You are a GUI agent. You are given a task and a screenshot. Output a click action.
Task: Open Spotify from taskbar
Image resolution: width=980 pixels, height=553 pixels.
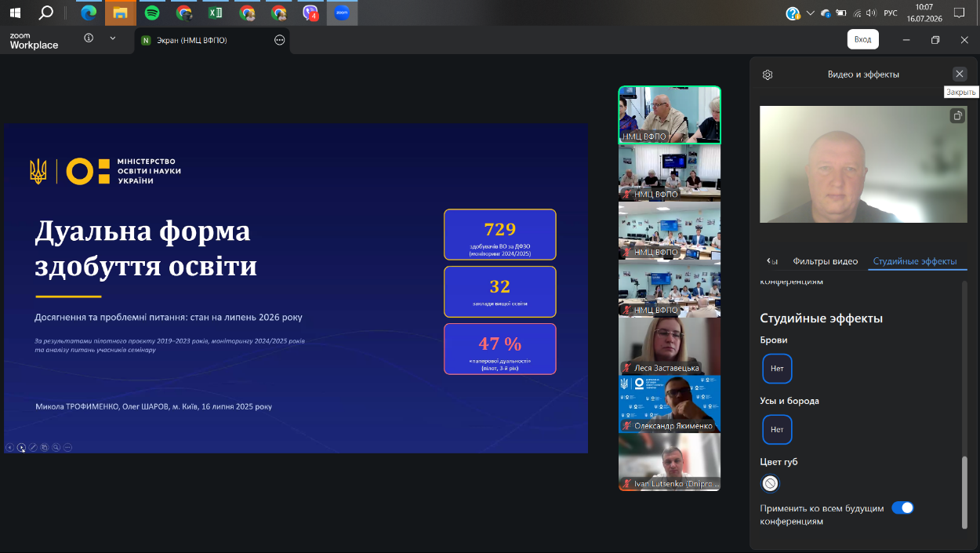(x=152, y=13)
